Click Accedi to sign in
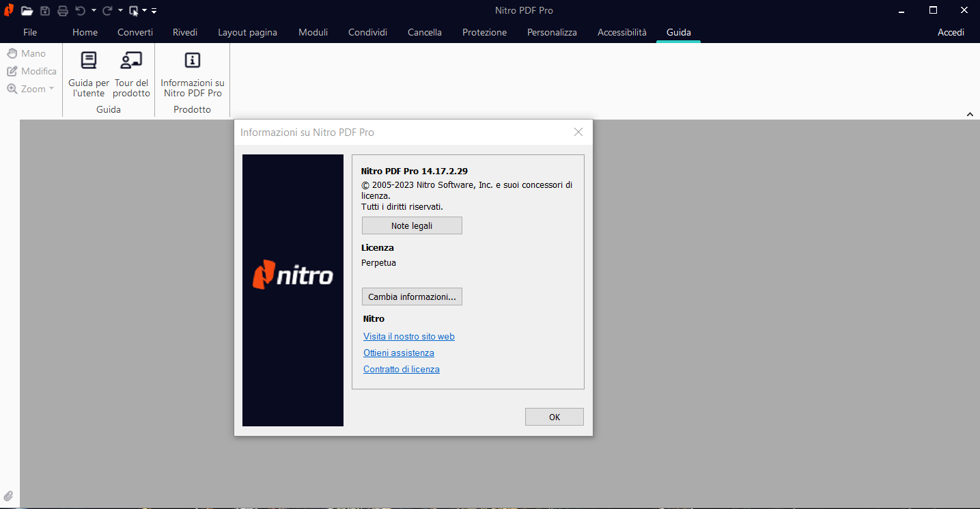Viewport: 980px width, 509px height. pyautogui.click(x=951, y=32)
